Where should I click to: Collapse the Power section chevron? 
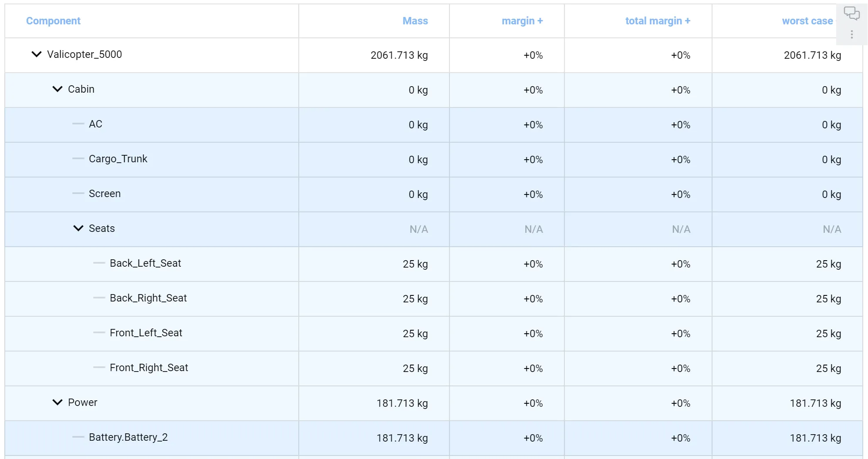coord(57,402)
